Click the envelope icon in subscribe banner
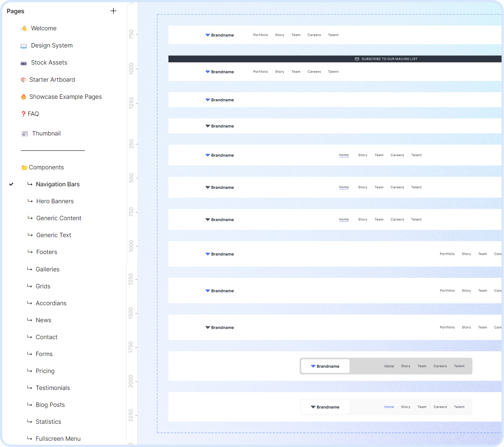 click(x=357, y=59)
